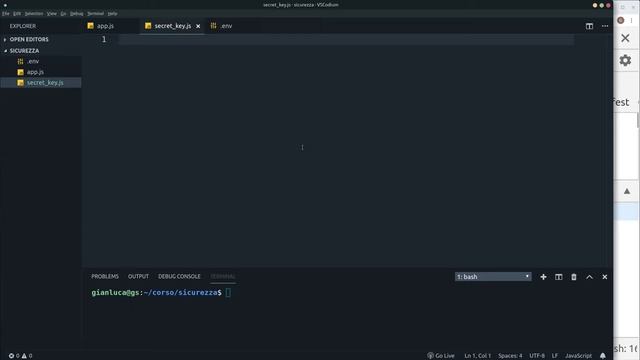This screenshot has height=360, width=640.
Task: Maximize the panel with the chevron-up icon
Action: 589,277
